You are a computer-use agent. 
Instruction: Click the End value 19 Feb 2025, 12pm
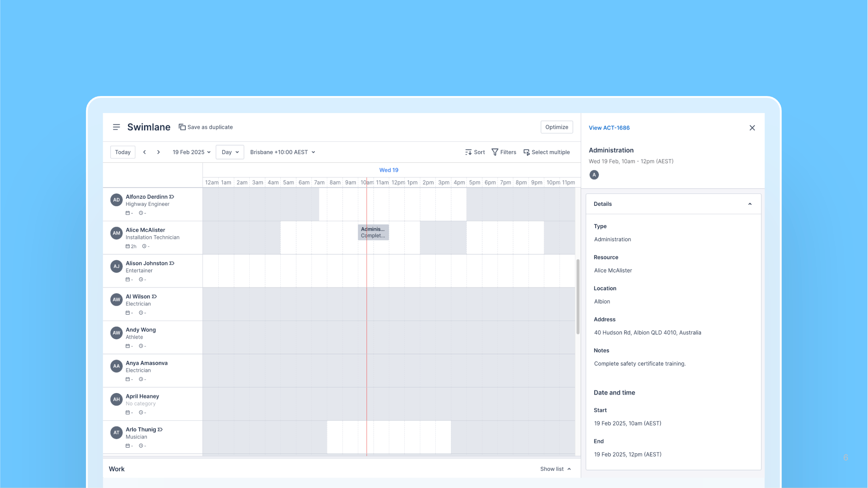pos(628,454)
